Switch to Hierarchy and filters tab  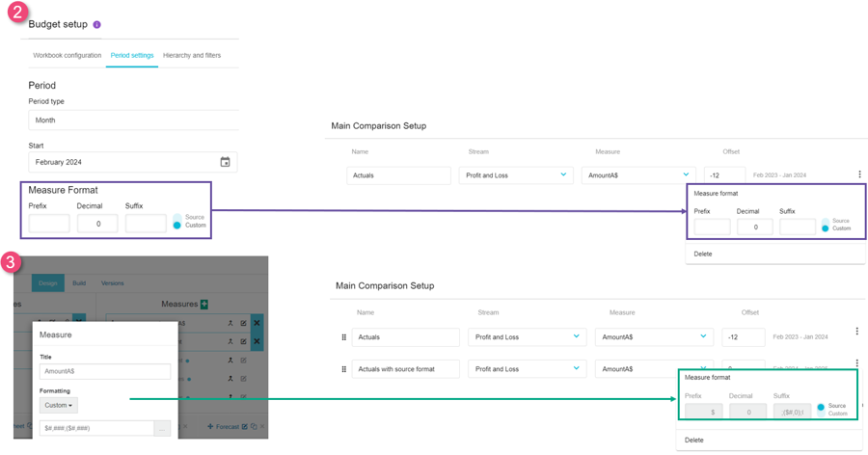(192, 56)
